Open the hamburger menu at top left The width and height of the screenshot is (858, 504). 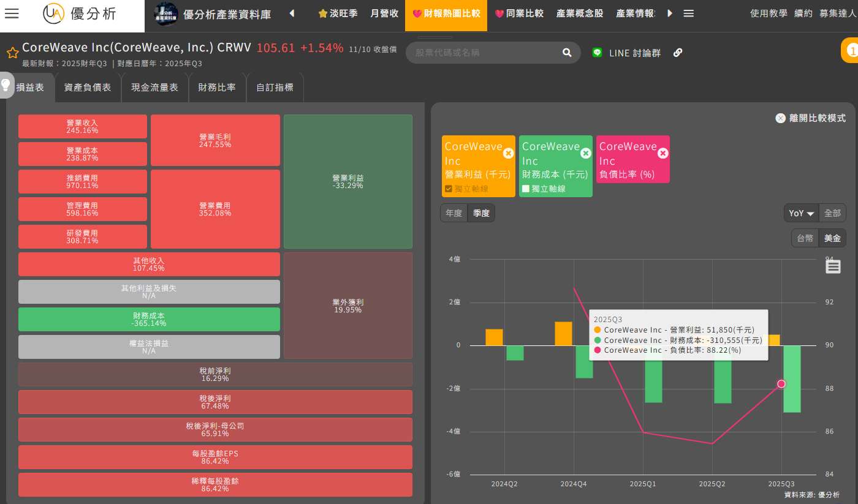tap(12, 13)
